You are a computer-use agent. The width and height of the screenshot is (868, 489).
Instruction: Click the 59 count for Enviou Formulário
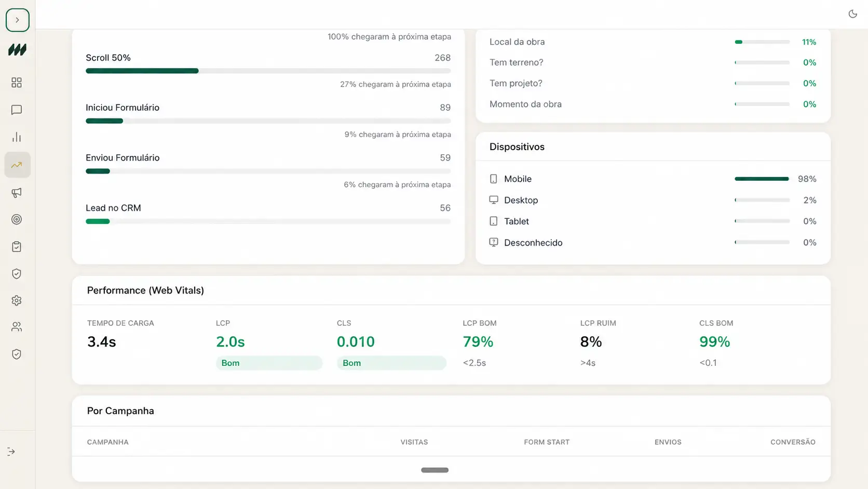pyautogui.click(x=445, y=158)
